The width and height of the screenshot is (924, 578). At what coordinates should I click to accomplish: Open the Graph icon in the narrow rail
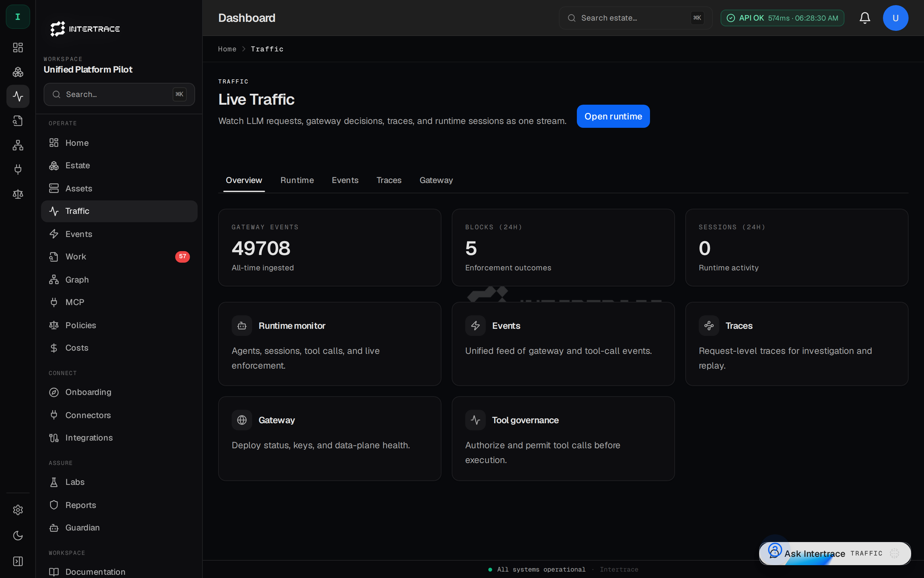pyautogui.click(x=18, y=145)
